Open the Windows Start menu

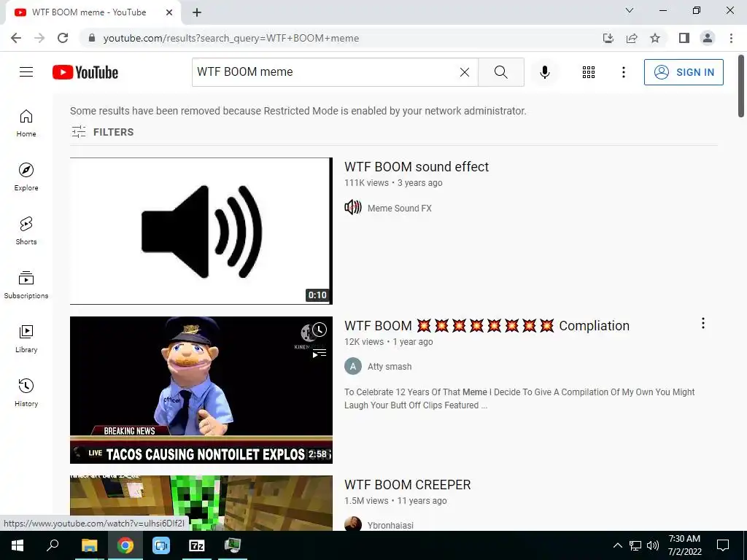(18, 545)
